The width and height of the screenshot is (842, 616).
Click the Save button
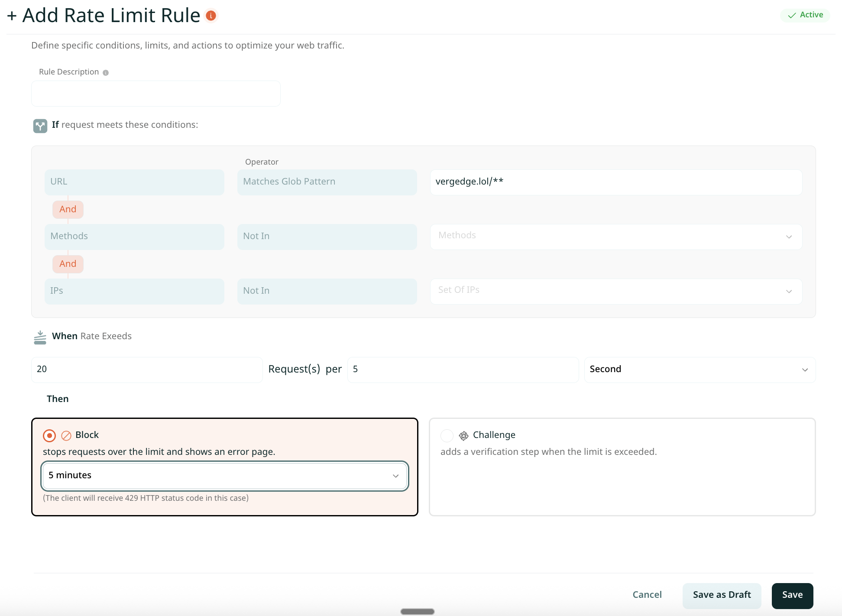(x=792, y=595)
